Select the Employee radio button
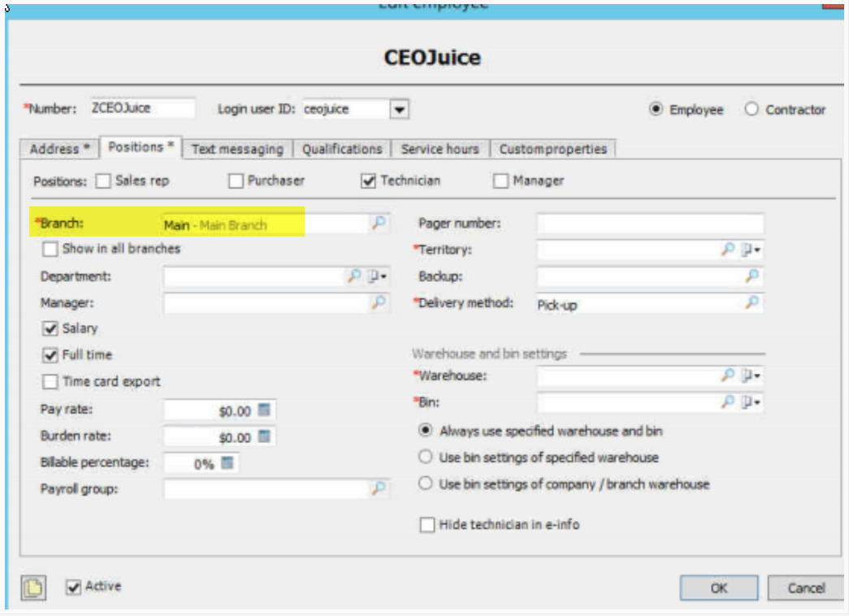 656,109
